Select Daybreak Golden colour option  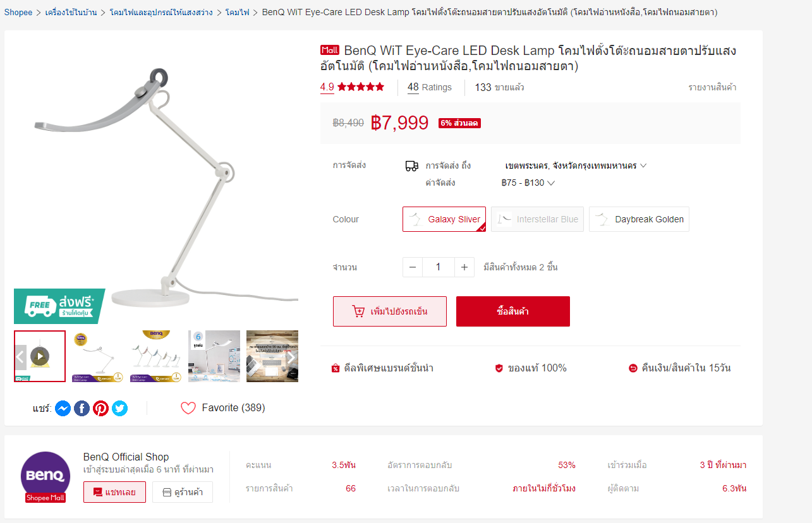click(639, 219)
